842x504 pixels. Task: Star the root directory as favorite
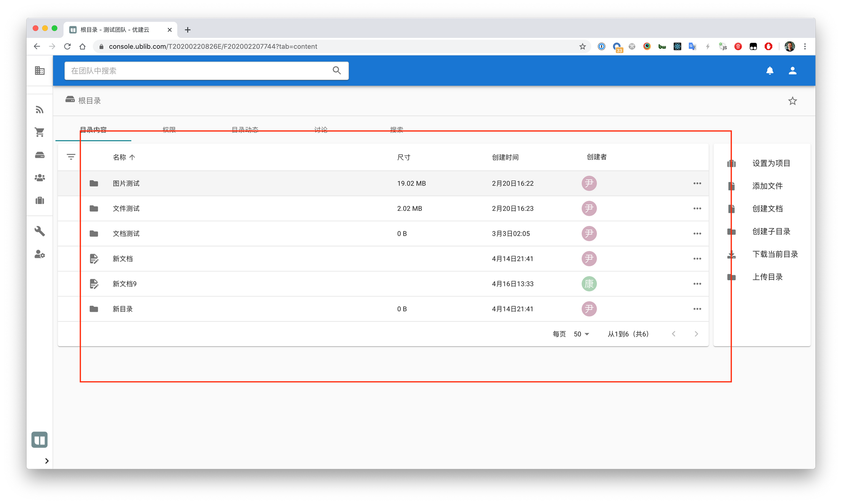click(792, 101)
